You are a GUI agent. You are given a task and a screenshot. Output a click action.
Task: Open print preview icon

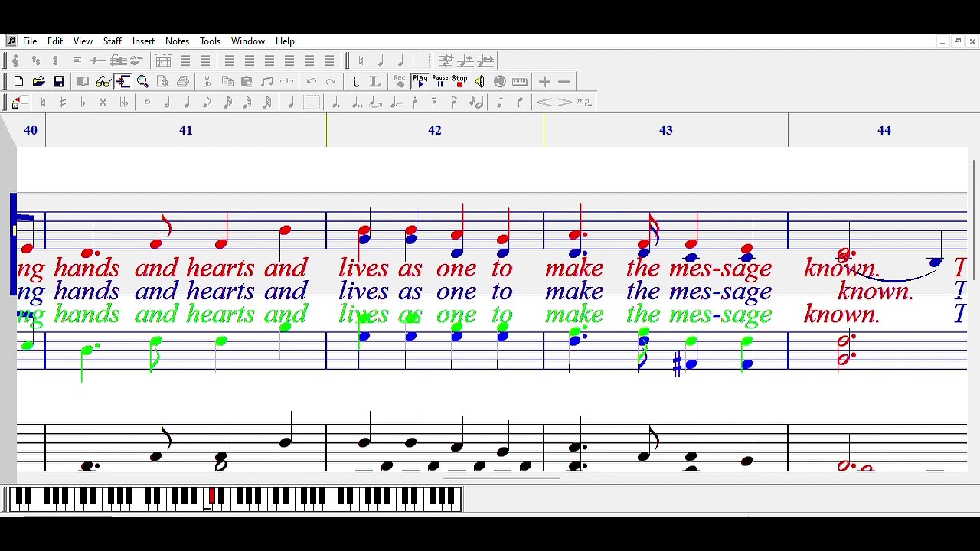163,81
